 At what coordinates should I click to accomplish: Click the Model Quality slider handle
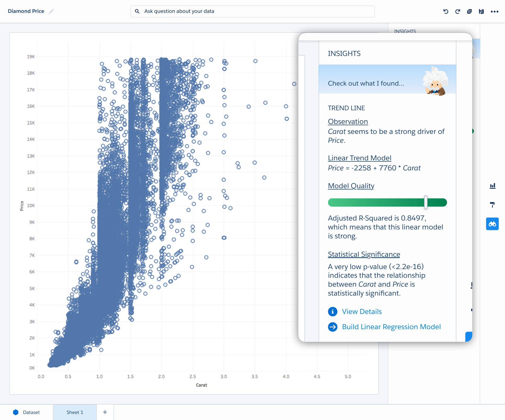(426, 202)
